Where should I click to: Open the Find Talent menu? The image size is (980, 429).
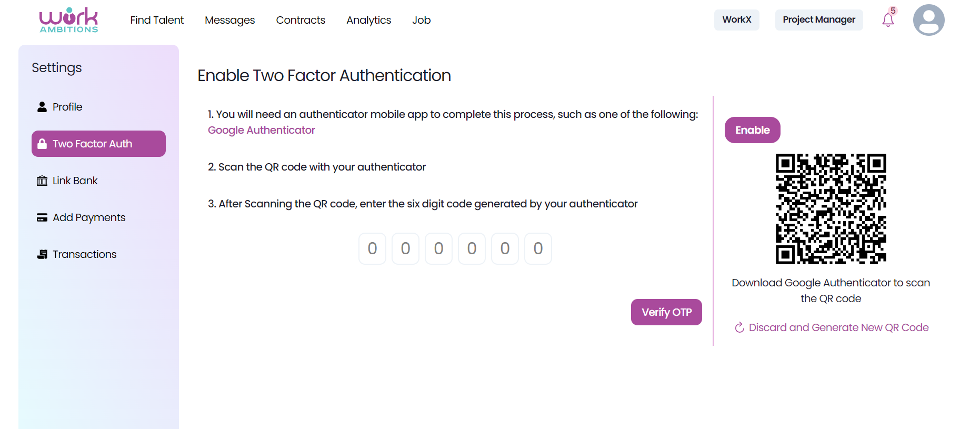[x=157, y=20]
